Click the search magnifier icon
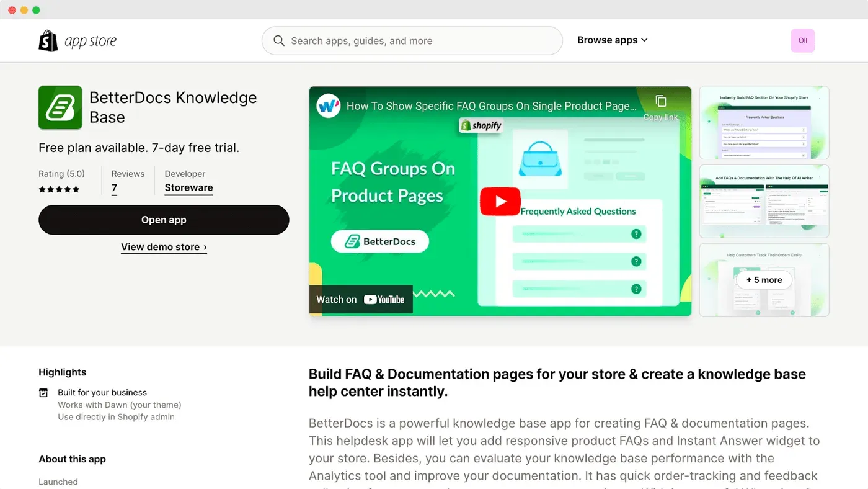The height and width of the screenshot is (489, 868). point(280,41)
